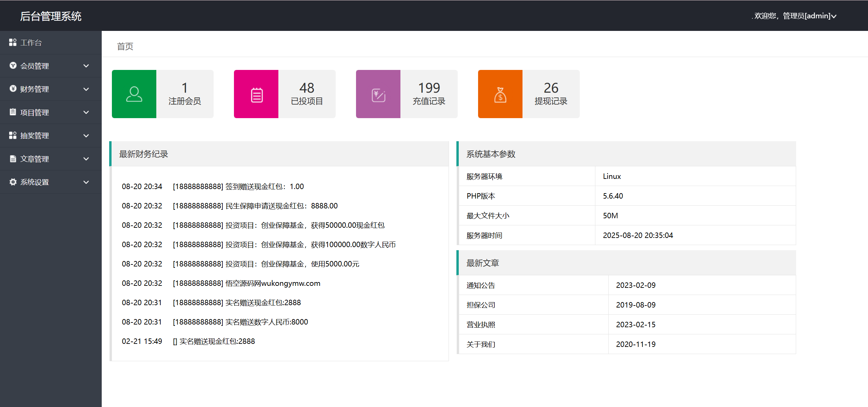
Task: Open 系统设置 via its gear icon
Action: (x=13, y=182)
